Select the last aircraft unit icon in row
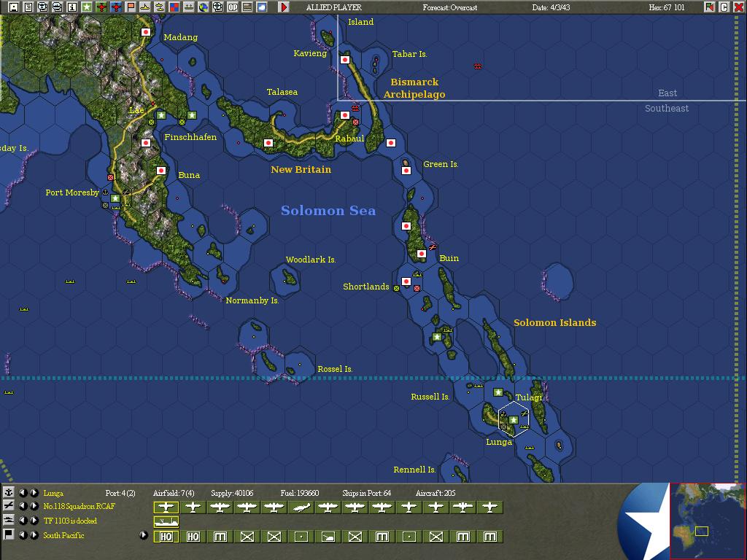747x560 pixels. click(489, 507)
